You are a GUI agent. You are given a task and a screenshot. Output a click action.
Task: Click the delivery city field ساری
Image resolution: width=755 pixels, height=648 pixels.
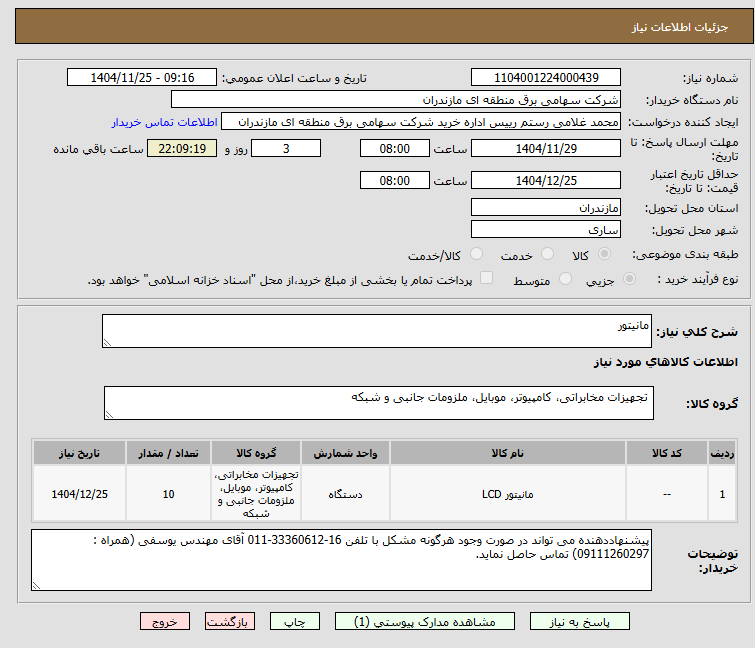(x=546, y=230)
